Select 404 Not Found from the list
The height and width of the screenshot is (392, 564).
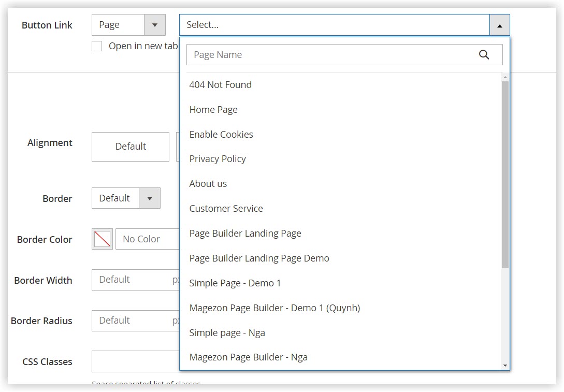221,85
